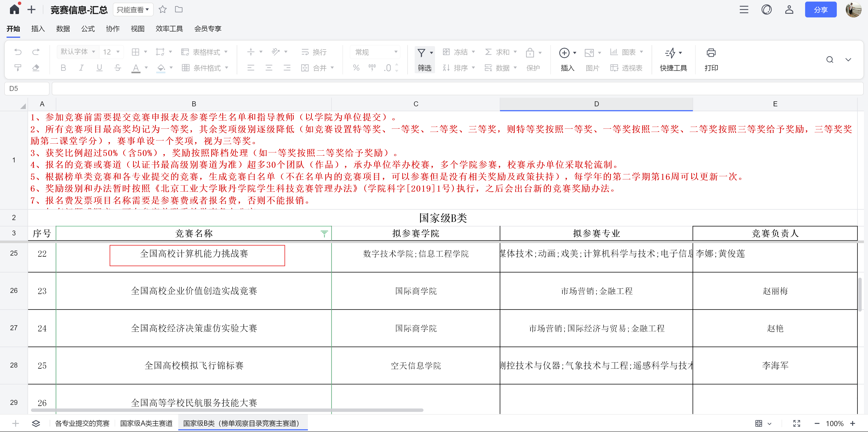Image resolution: width=868 pixels, height=432 pixels.
Task: Click the formula bar input
Action: [457, 89]
